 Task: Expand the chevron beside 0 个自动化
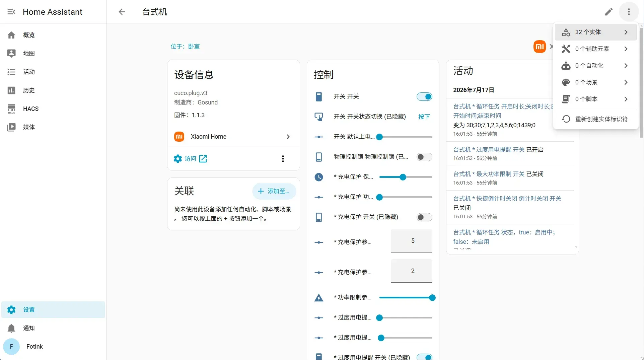(626, 66)
